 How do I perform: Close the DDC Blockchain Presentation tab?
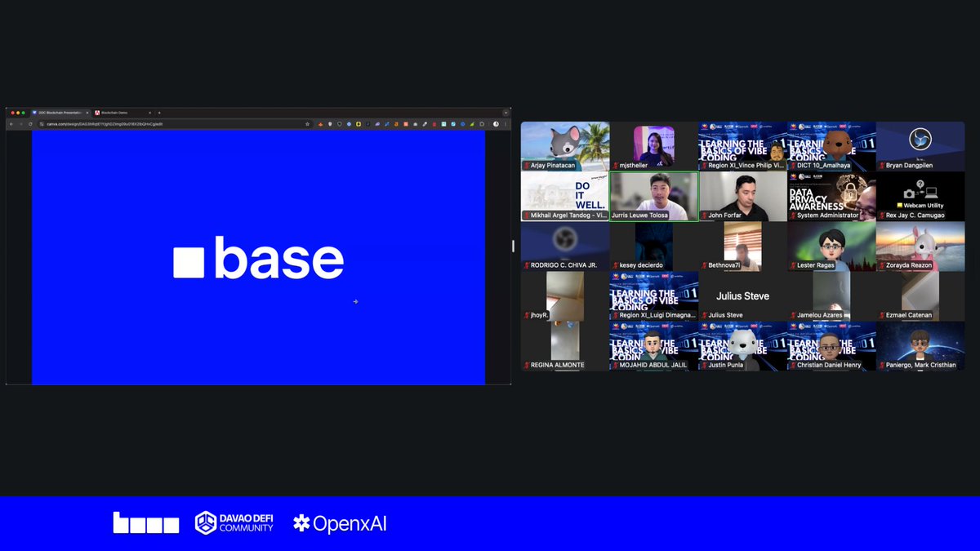click(x=87, y=112)
